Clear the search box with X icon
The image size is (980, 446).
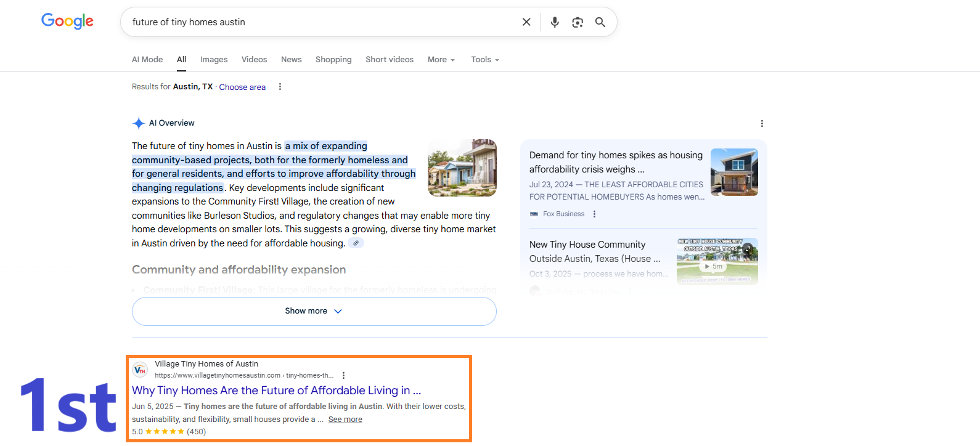(x=526, y=22)
